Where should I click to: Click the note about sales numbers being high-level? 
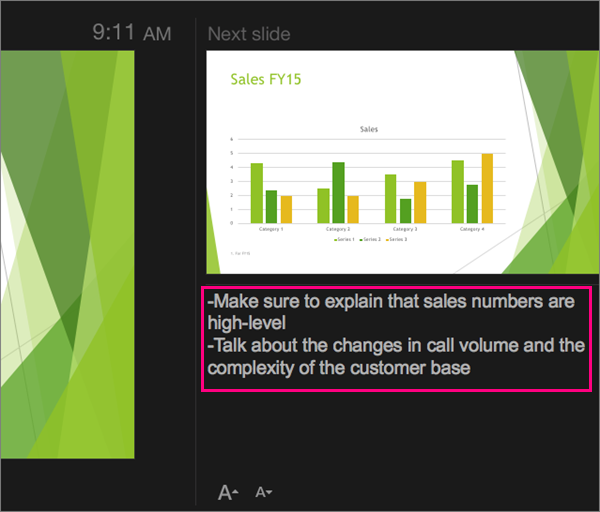tap(391, 311)
